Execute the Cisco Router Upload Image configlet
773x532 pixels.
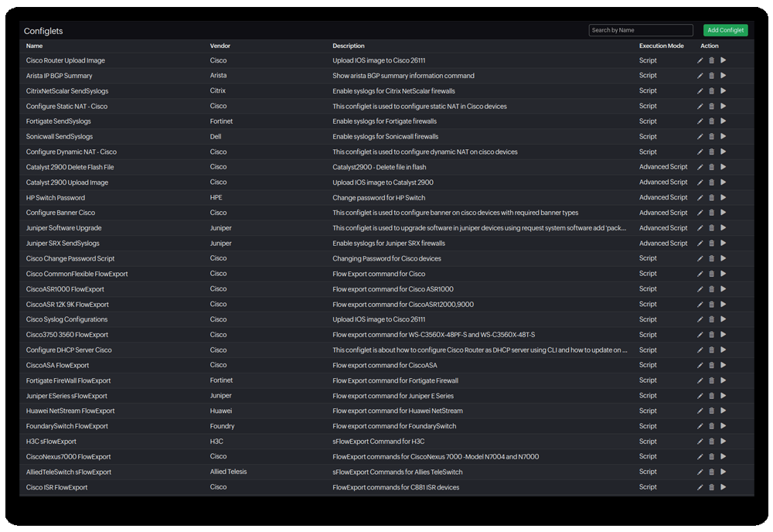[724, 60]
